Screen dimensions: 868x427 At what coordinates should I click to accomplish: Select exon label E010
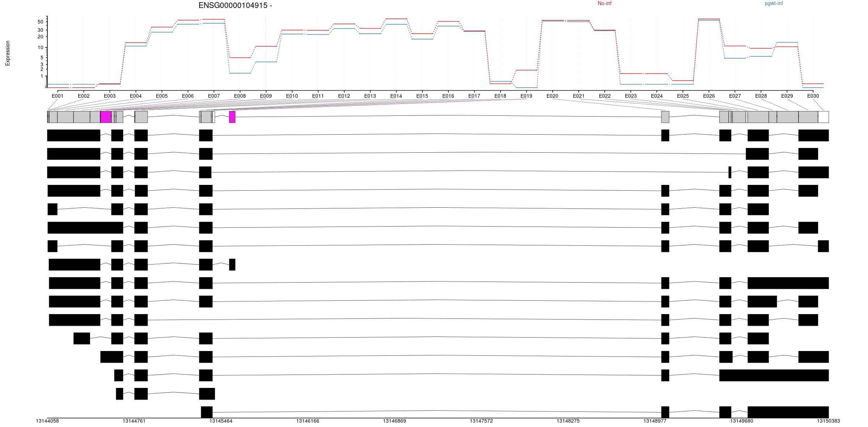click(x=292, y=96)
